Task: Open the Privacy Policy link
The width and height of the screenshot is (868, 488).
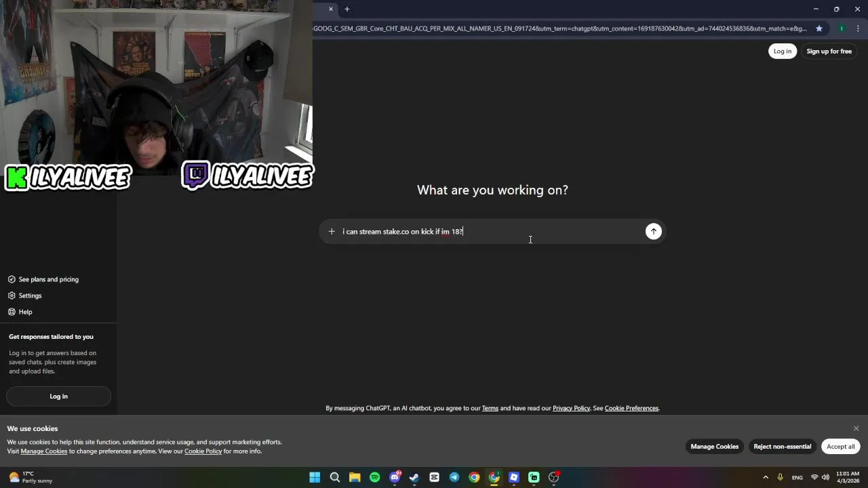Action: [x=571, y=408]
